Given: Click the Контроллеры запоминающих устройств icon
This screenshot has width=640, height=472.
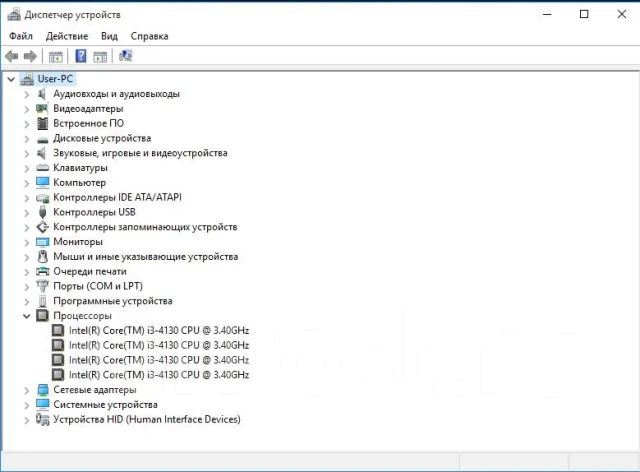Looking at the screenshot, I should point(42,227).
